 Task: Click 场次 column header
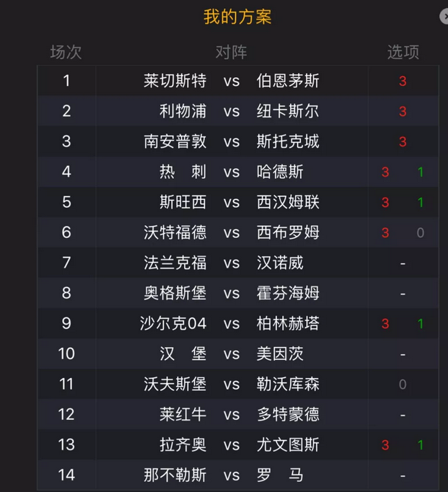(66, 52)
